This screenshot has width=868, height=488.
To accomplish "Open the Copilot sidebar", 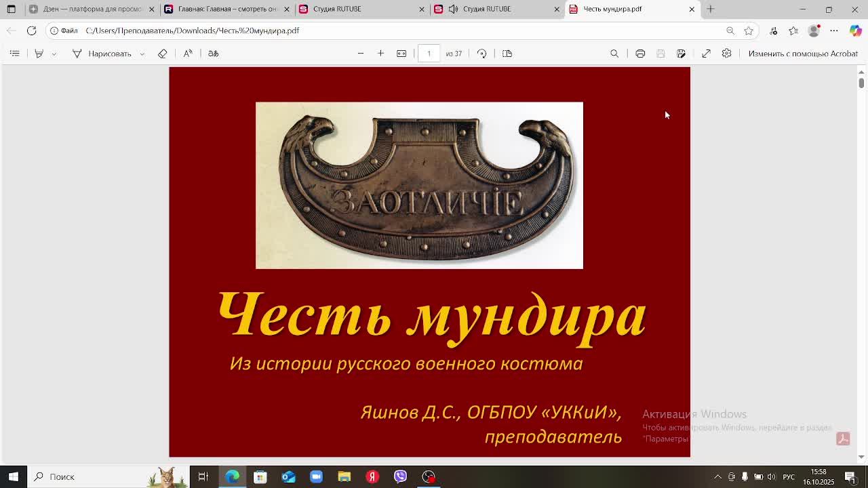I will 856,30.
